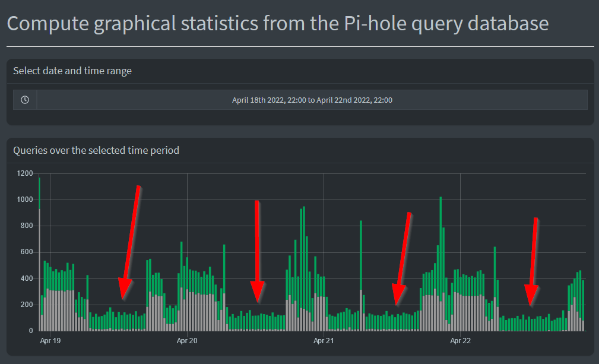599x364 pixels.
Task: Click the "Compute graphical statistics" page title
Action: click(277, 23)
